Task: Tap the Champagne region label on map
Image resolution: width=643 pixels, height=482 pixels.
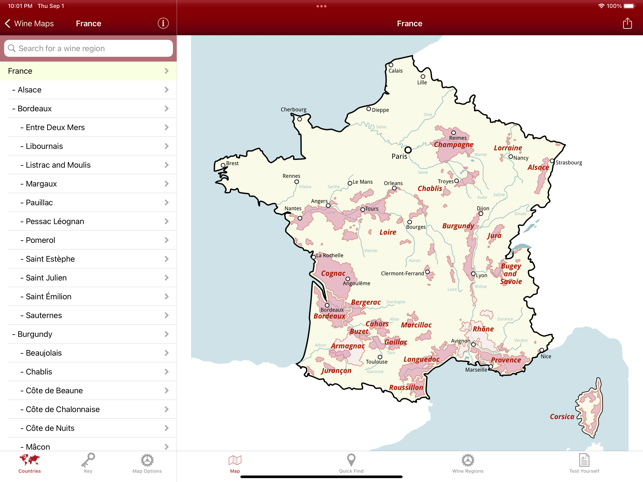Action: pyautogui.click(x=453, y=144)
